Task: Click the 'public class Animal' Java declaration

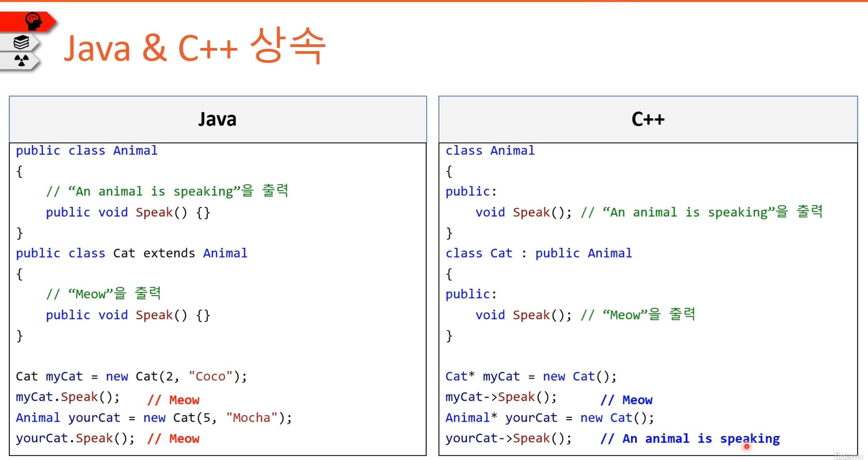Action: pyautogui.click(x=87, y=151)
